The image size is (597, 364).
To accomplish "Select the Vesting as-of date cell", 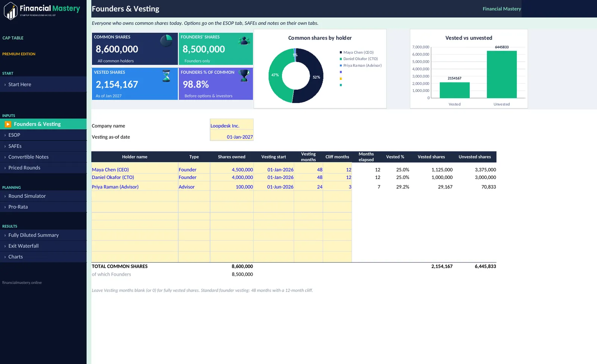I will pyautogui.click(x=232, y=136).
